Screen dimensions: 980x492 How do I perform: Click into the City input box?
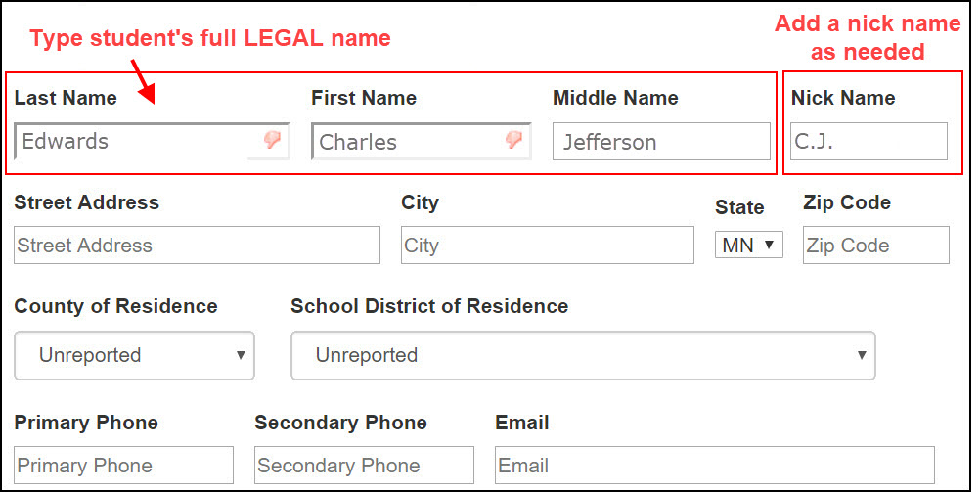coord(548,246)
